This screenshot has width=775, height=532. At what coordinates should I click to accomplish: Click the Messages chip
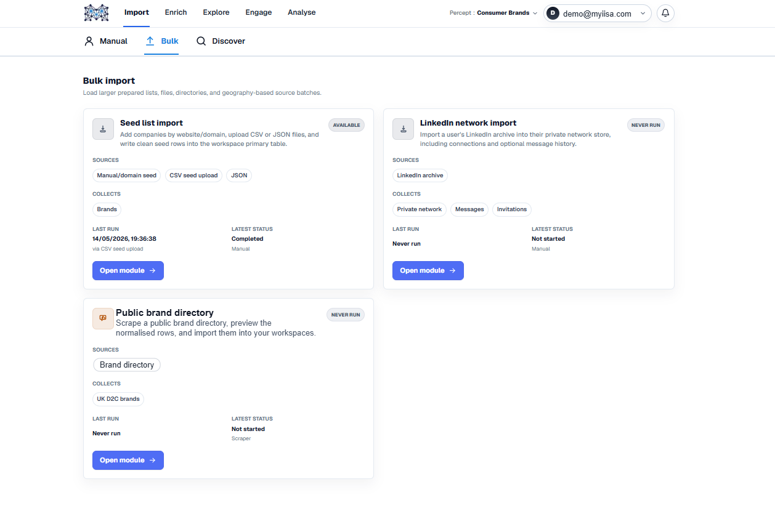pyautogui.click(x=469, y=209)
